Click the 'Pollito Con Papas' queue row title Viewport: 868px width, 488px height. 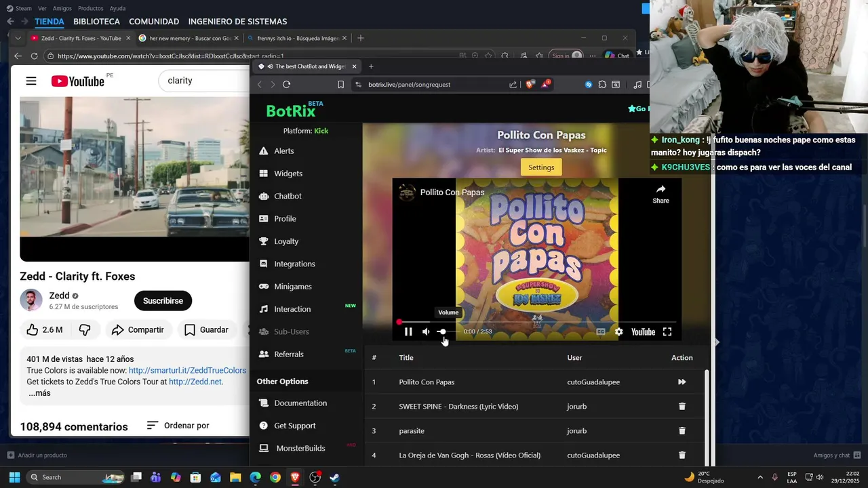427,382
